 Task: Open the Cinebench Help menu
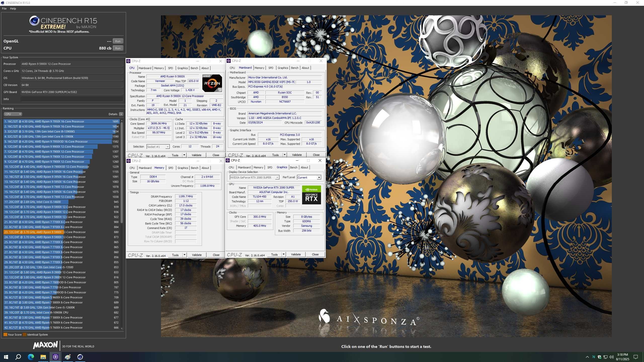tap(13, 9)
